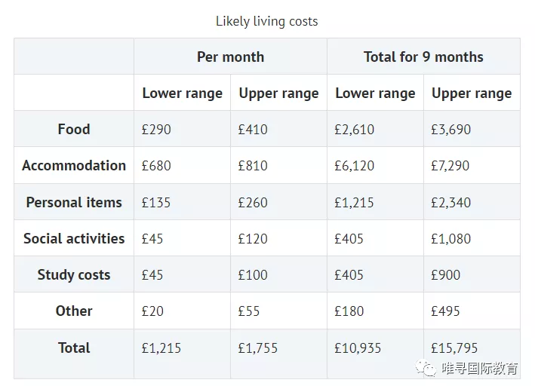Click the £810 accommodation upper range cell

(x=253, y=166)
